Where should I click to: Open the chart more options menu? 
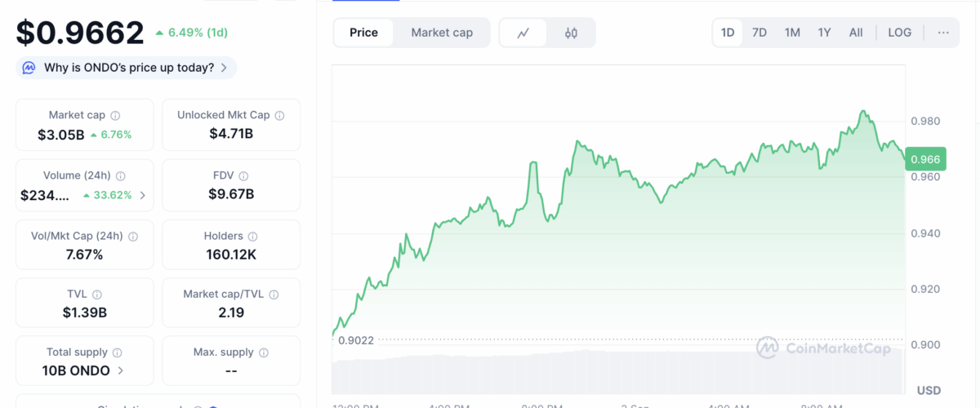click(943, 33)
